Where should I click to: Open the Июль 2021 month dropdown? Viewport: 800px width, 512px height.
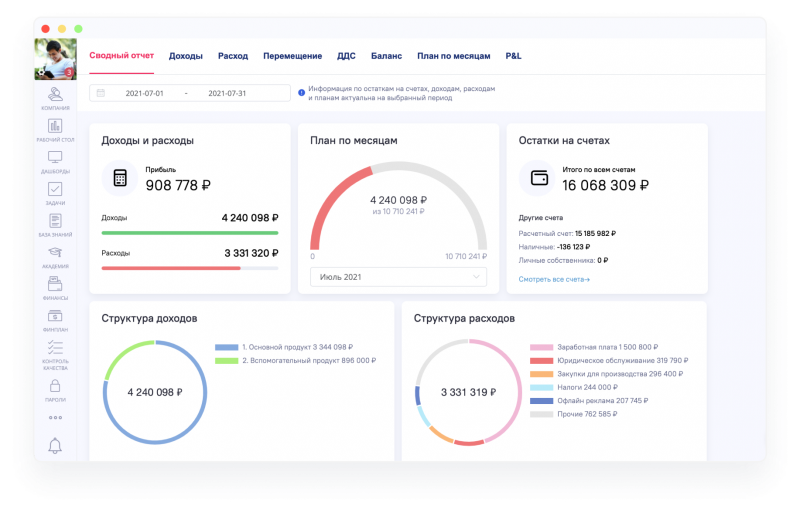click(398, 277)
